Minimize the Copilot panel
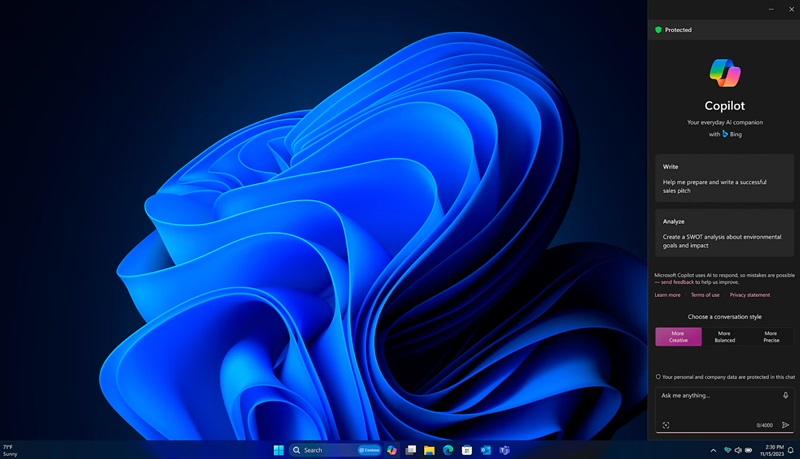Viewport: 800px width, 459px height. [x=771, y=9]
